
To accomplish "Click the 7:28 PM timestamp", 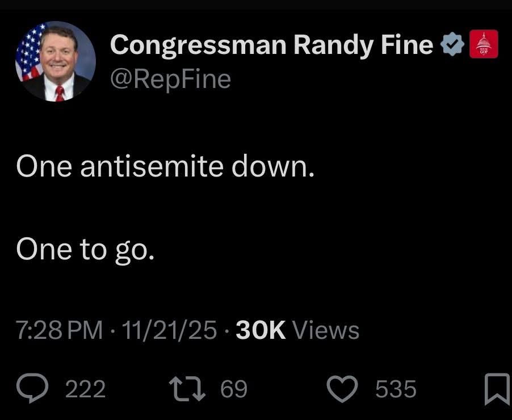I will point(60,330).
